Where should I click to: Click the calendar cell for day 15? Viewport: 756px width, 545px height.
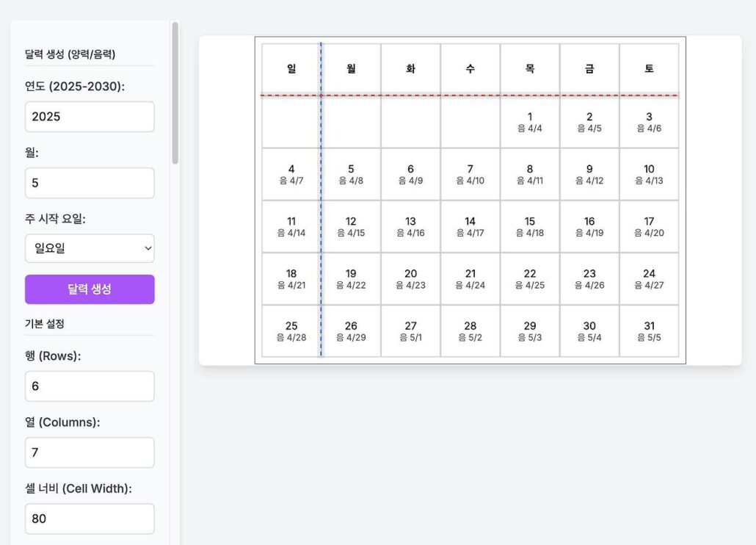coord(530,226)
